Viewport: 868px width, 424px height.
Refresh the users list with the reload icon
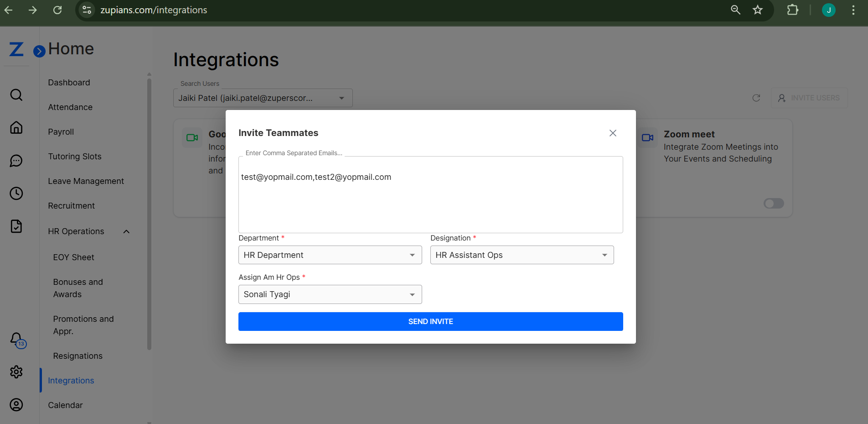(x=756, y=98)
